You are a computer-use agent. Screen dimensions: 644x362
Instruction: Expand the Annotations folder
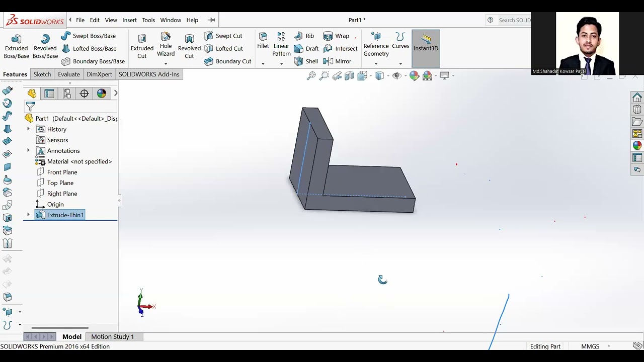(28, 150)
